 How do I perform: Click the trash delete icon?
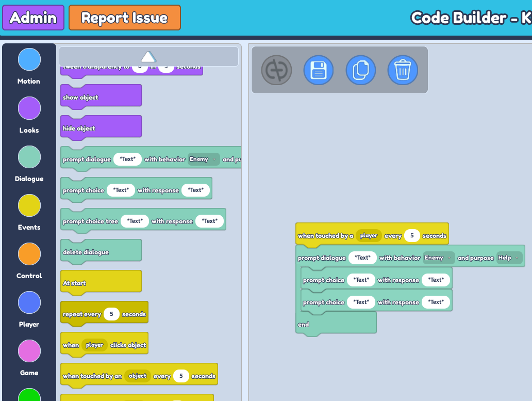403,70
